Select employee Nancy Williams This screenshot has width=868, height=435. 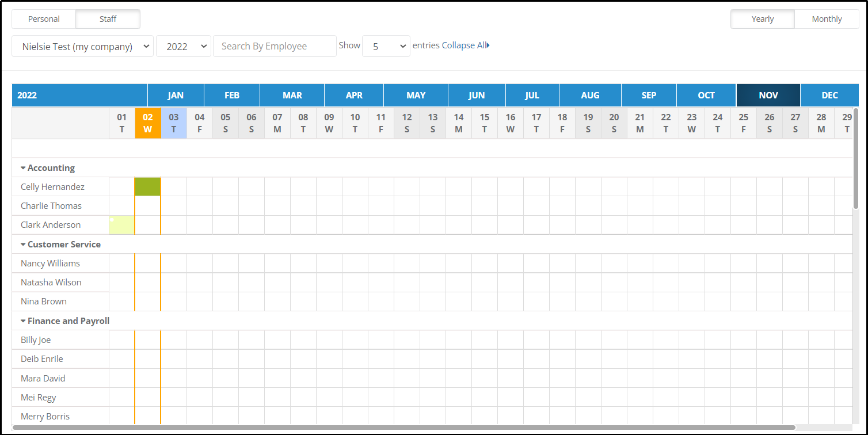50,264
